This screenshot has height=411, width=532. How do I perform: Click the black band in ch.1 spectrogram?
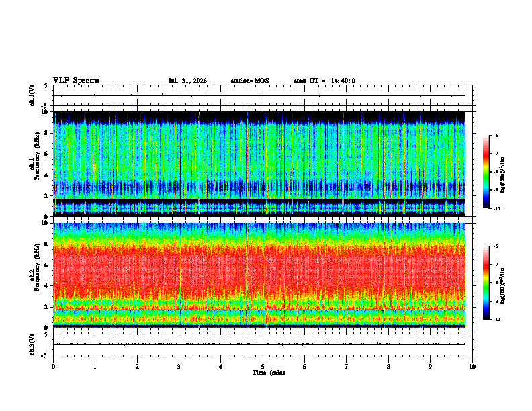pos(259,201)
